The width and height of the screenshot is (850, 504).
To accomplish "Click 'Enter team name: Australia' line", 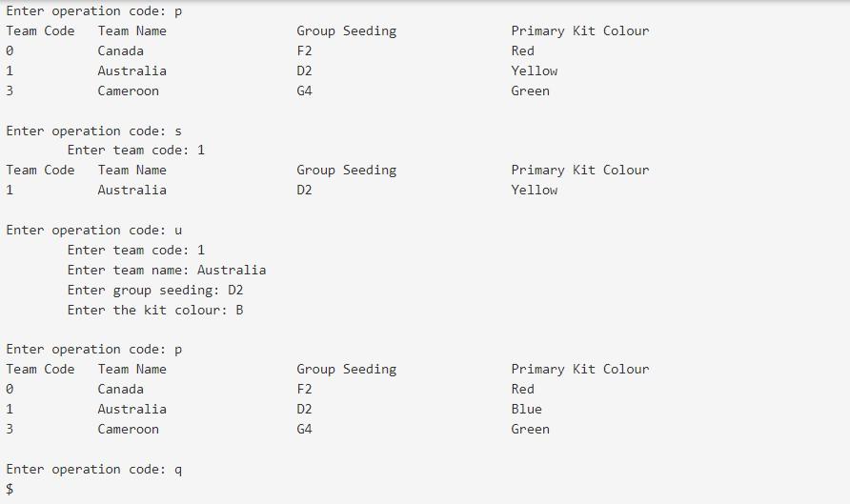I will point(167,270).
